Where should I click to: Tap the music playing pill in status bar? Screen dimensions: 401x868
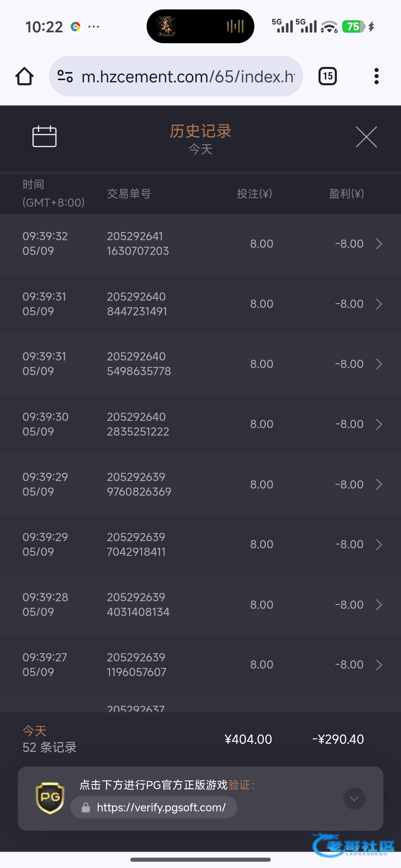200,26
